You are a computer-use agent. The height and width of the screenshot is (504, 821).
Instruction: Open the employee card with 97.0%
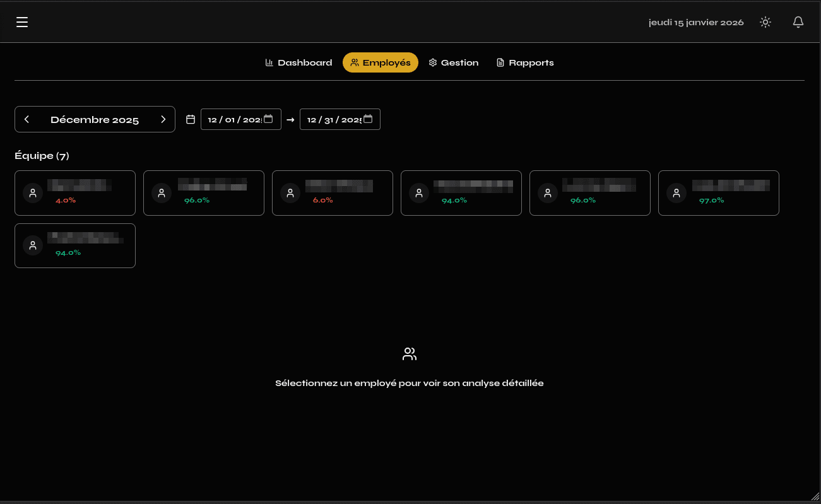tap(719, 193)
